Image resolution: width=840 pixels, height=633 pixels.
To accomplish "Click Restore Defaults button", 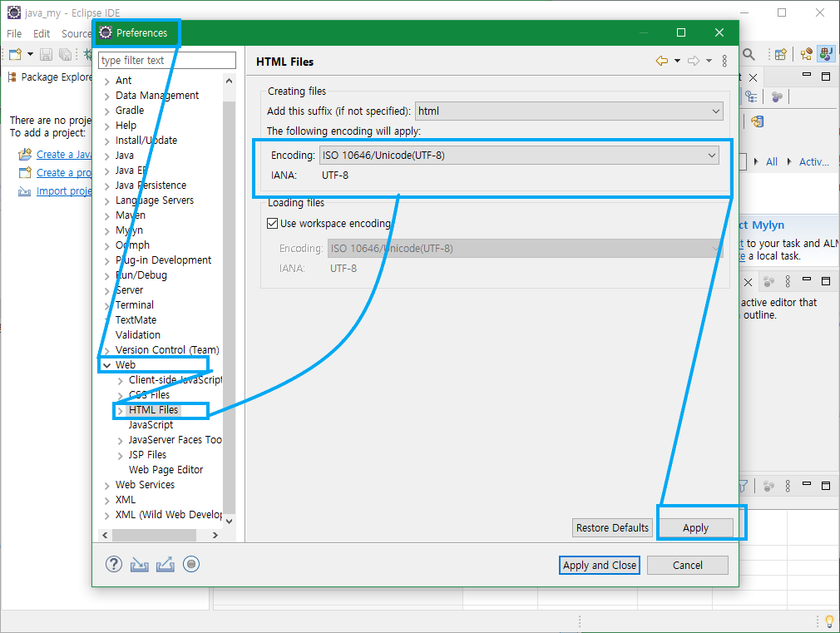I will [x=612, y=528].
